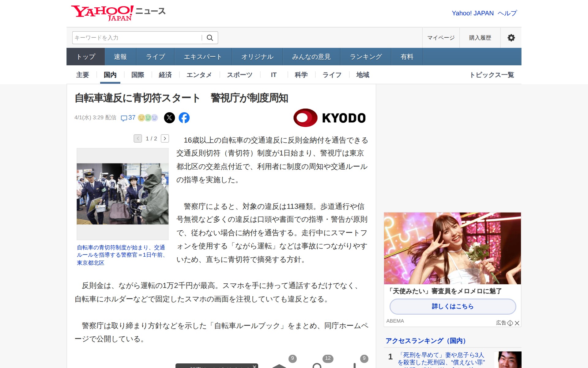The image size is (588, 368).
Task: Go to next photo arrow
Action: pyautogui.click(x=165, y=139)
